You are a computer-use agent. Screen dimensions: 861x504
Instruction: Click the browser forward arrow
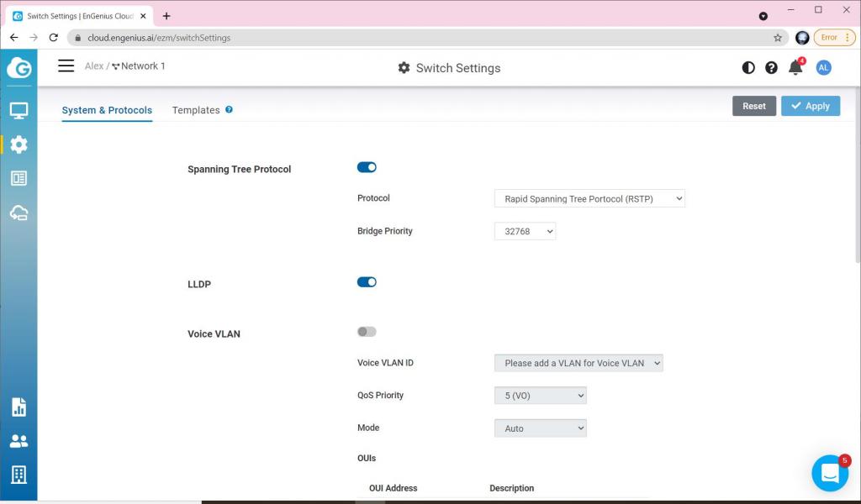[34, 38]
